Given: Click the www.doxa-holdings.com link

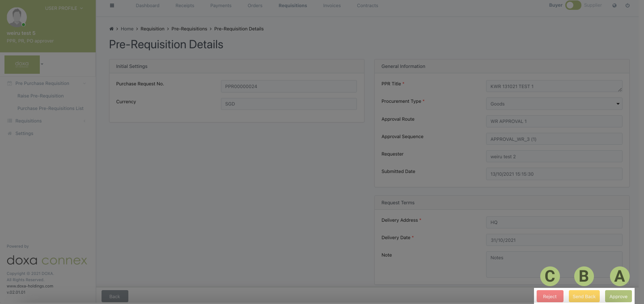Looking at the screenshot, I should point(30,286).
